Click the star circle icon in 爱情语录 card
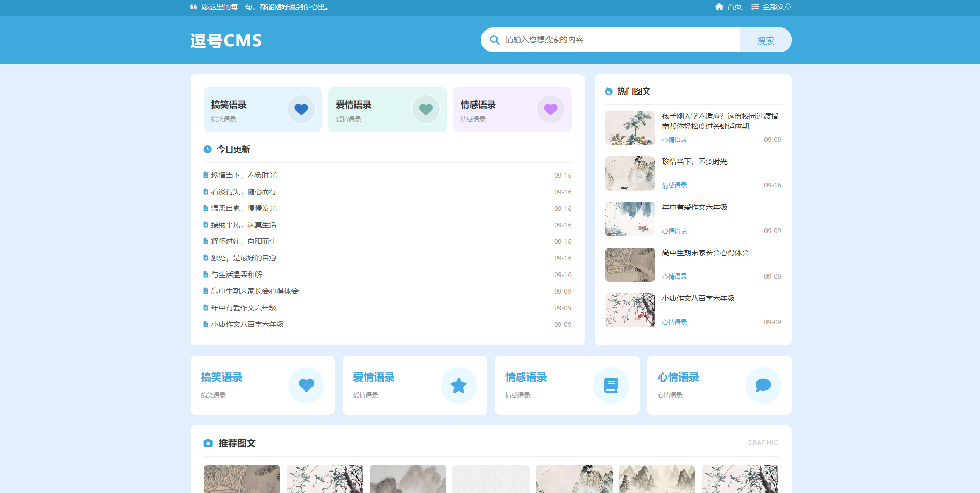The height and width of the screenshot is (493, 980). (459, 385)
